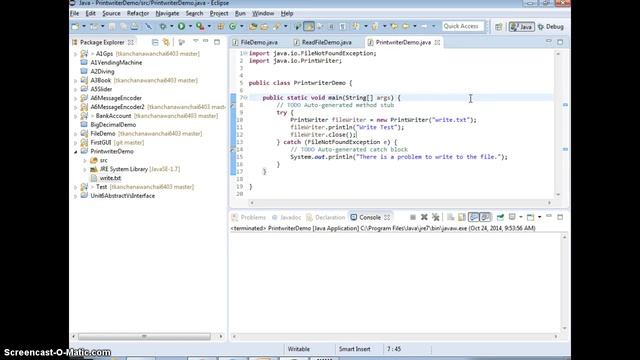Viewport: 640px width, 360px height.
Task: Open the Navigate menu
Action: point(167,13)
